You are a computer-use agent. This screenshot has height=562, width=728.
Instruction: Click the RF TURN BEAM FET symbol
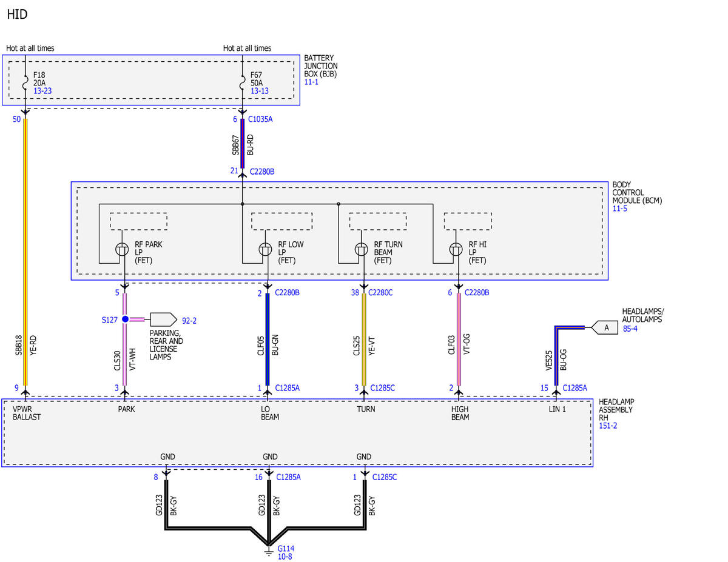[361, 249]
